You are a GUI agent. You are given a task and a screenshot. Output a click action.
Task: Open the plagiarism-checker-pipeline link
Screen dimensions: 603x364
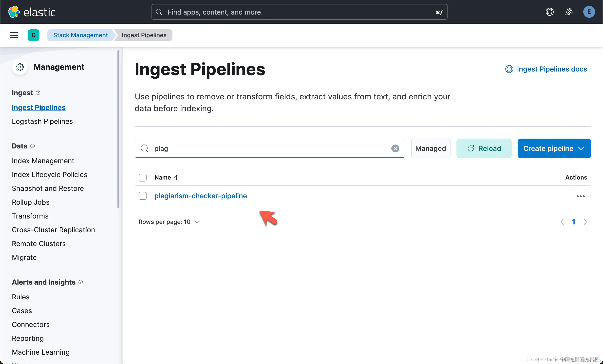tap(201, 196)
